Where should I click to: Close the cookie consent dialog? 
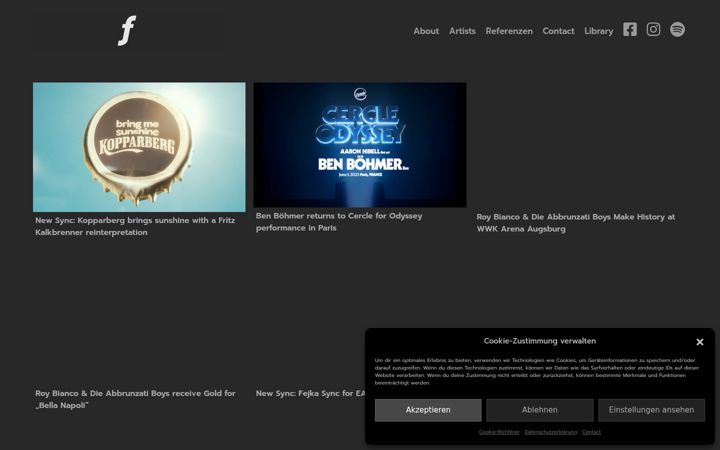[x=699, y=342]
